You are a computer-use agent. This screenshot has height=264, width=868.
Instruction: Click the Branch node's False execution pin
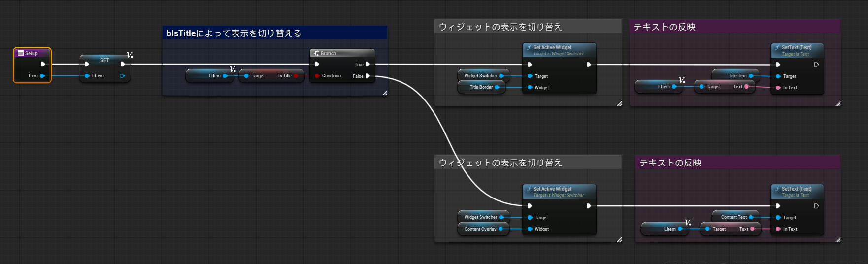tap(367, 76)
